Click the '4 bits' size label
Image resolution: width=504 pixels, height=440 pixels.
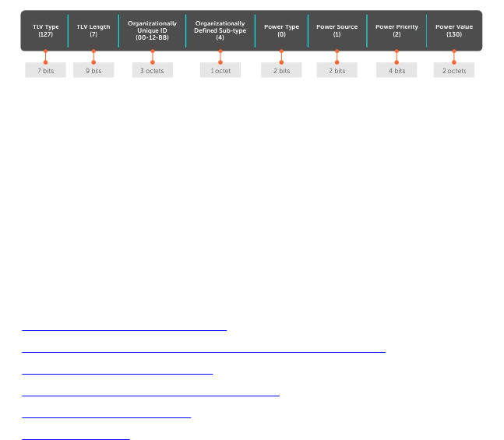(397, 70)
